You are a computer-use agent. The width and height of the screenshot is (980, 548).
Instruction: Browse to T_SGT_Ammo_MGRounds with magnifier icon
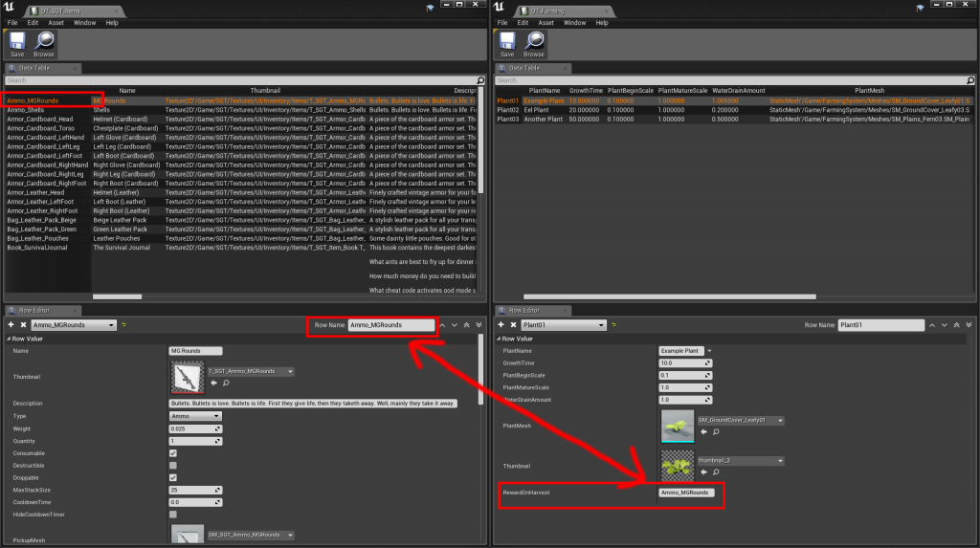click(226, 383)
